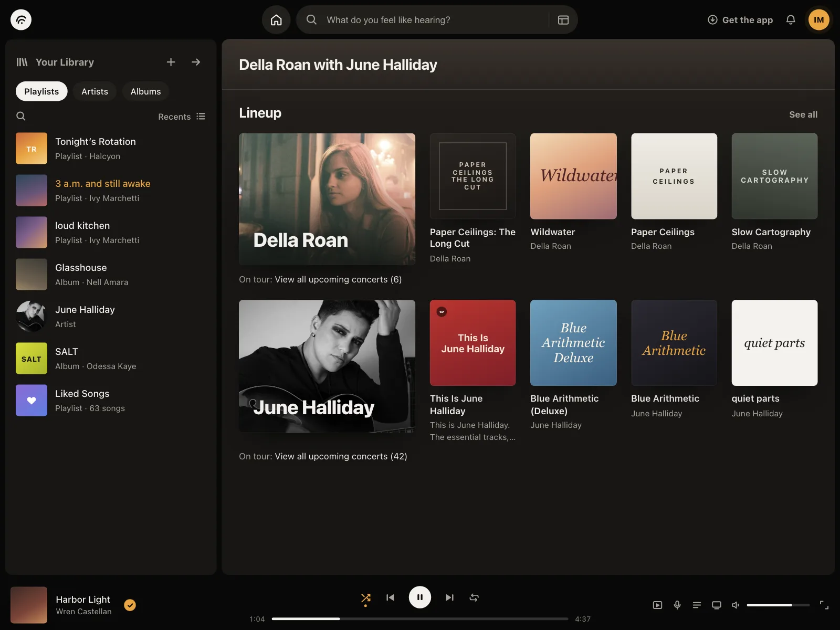This screenshot has height=630, width=840.
Task: Open Paper Ceilings: The Long Cut album
Action: (472, 176)
